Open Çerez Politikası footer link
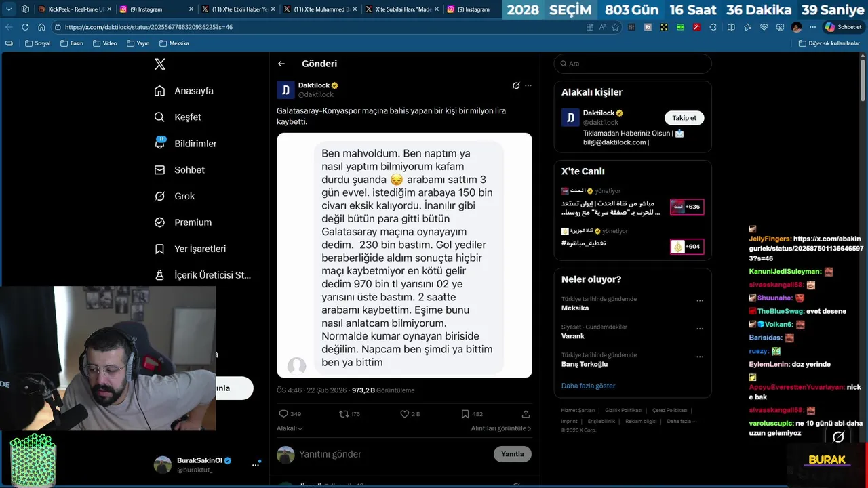Screen dimensions: 868x488 click(669, 411)
